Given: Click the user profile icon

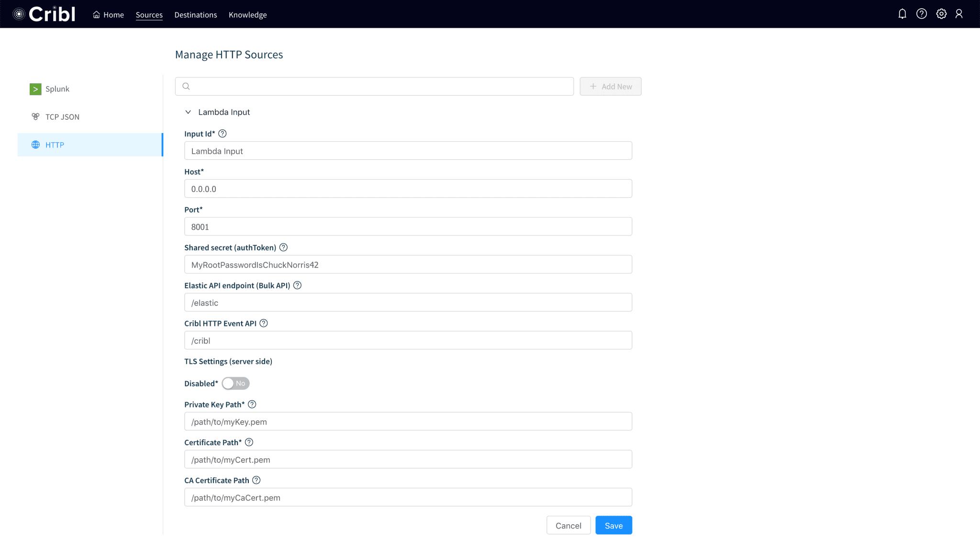Looking at the screenshot, I should coord(958,14).
